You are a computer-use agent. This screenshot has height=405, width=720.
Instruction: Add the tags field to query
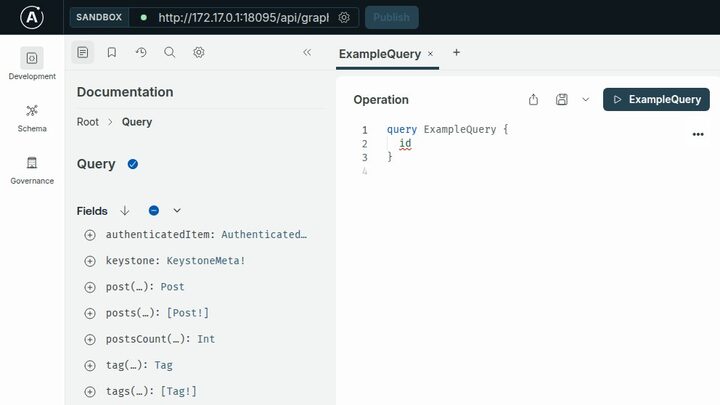90,392
